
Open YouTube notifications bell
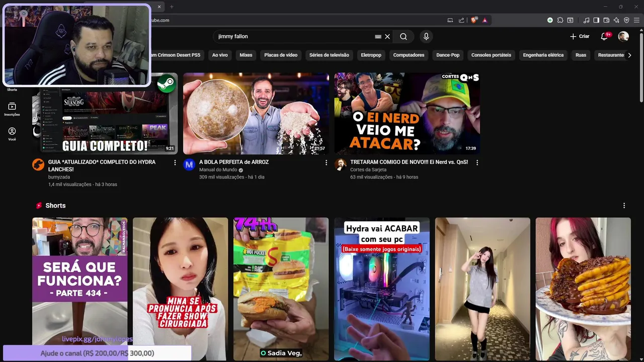[x=604, y=36]
